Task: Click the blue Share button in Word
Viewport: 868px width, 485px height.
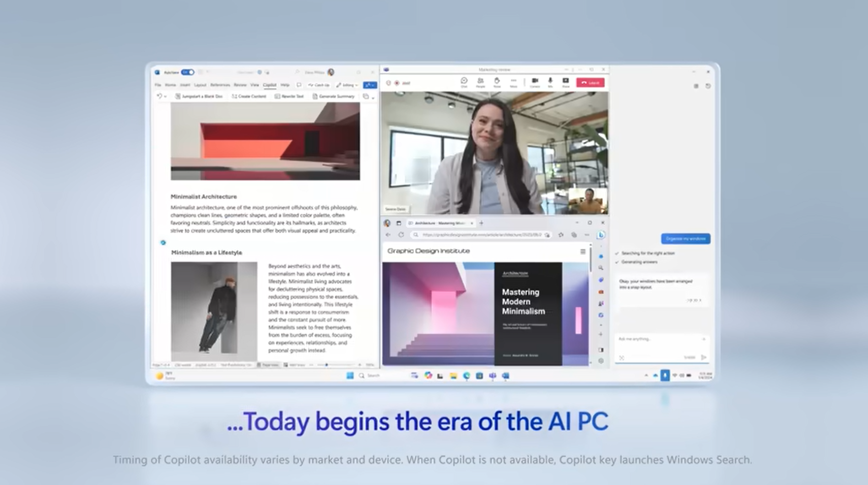Action: coord(369,85)
